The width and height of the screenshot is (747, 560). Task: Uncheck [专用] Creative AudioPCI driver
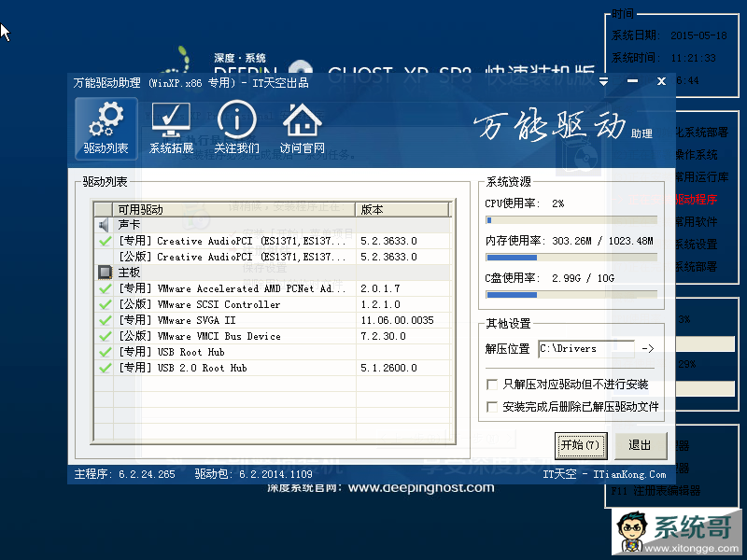tap(105, 241)
